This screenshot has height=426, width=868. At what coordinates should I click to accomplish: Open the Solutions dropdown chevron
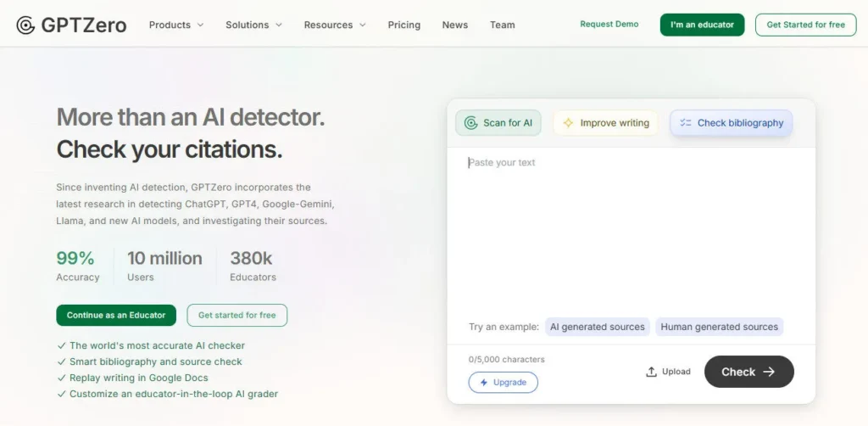[278, 25]
